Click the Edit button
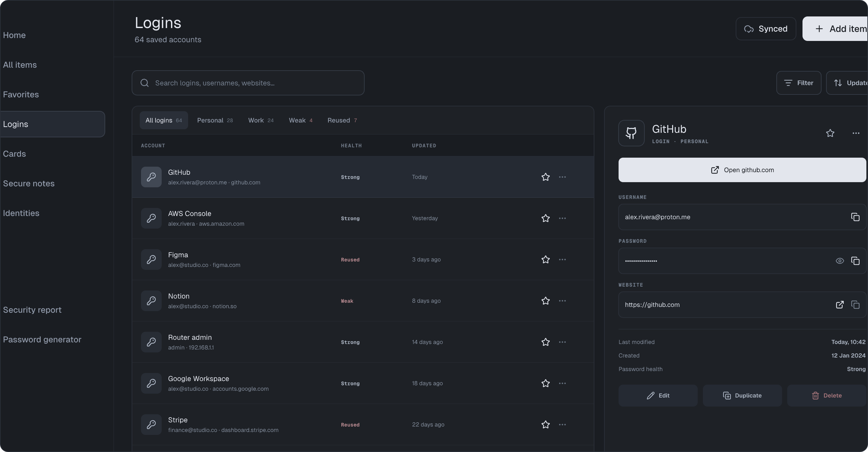This screenshot has width=868, height=452. (x=658, y=396)
